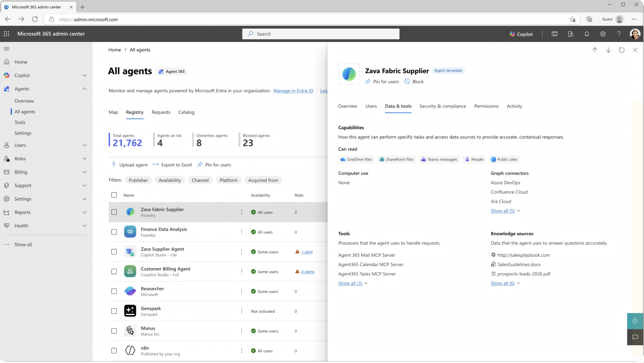
Task: Open more actions for Zava Fabric Supplier row
Action: click(241, 212)
